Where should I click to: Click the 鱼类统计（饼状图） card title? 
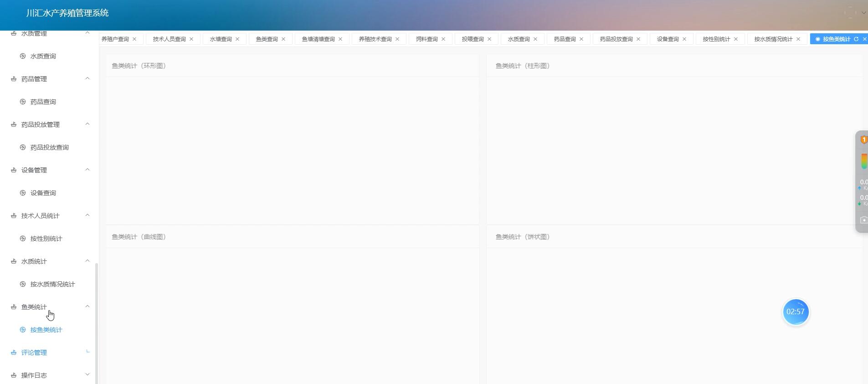pos(523,237)
